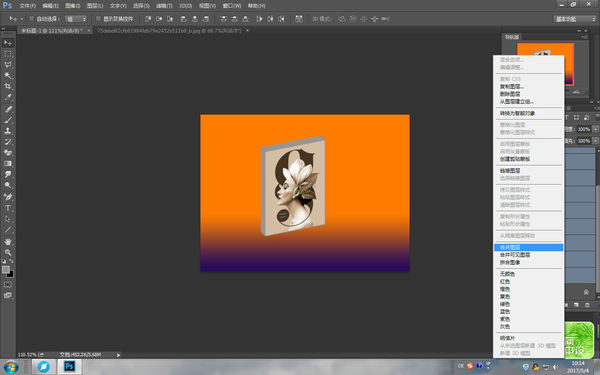Open the layer fill 100% dropdown arrow
600x375 pixels.
click(x=595, y=141)
